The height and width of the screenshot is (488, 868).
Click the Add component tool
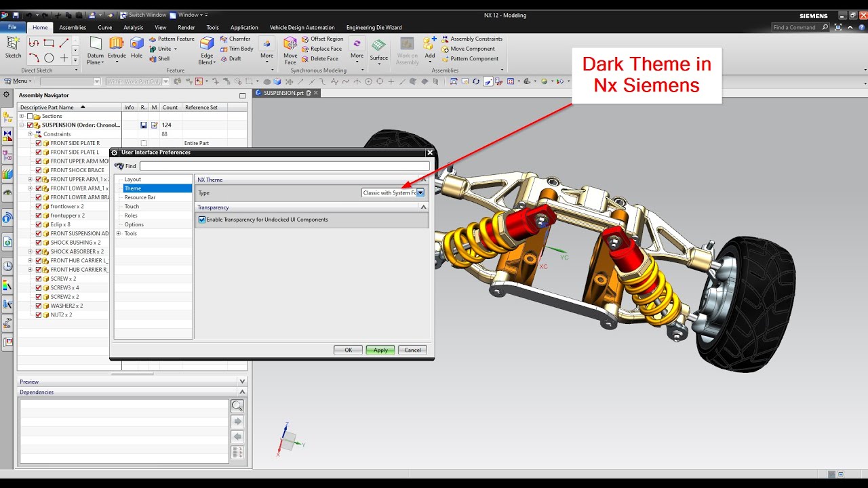[429, 49]
